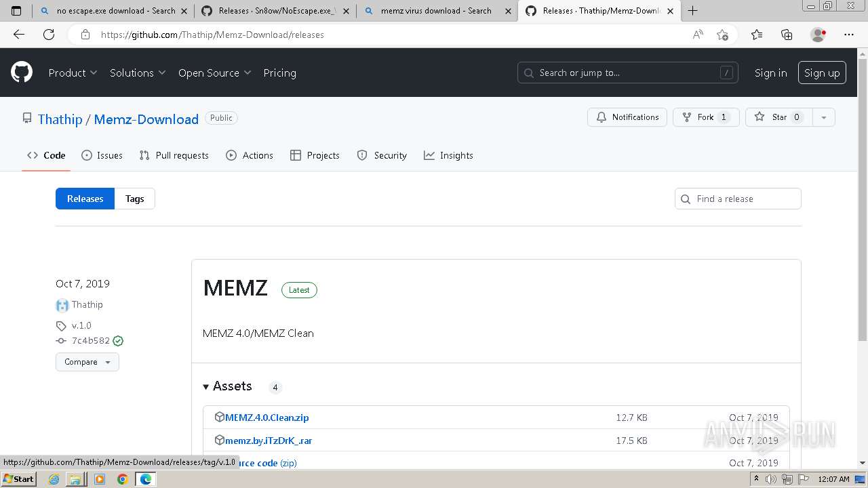Open the Memz-Download repository link
The width and height of the screenshot is (868, 488).
(146, 119)
